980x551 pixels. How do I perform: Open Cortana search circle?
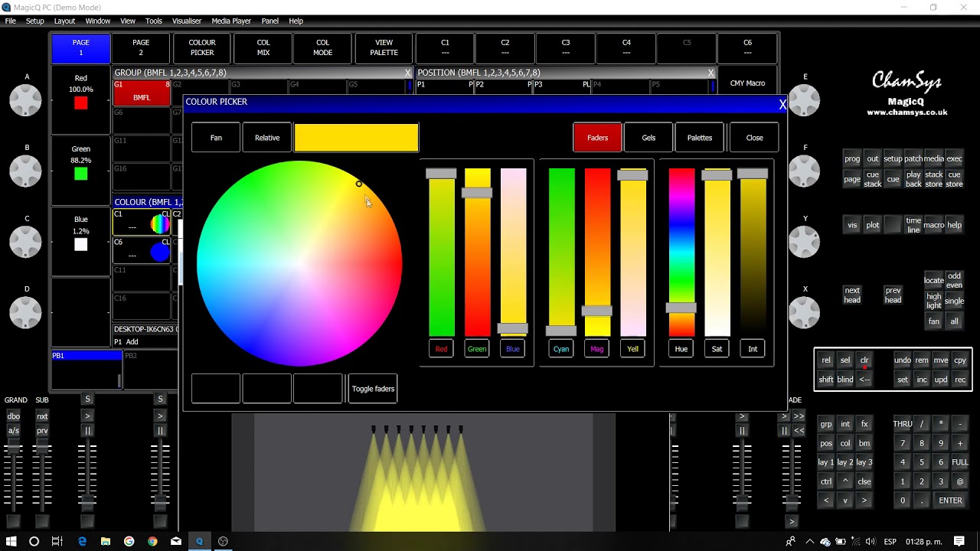point(34,541)
